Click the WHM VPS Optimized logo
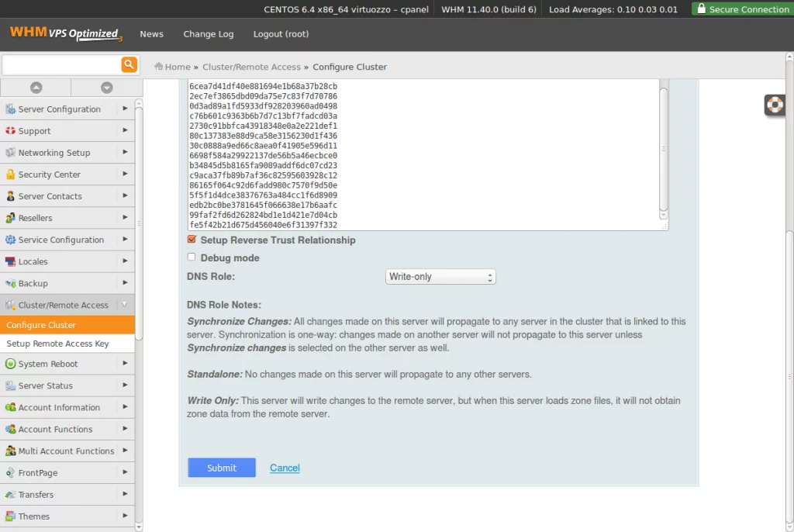This screenshot has width=794, height=532. coord(66,34)
